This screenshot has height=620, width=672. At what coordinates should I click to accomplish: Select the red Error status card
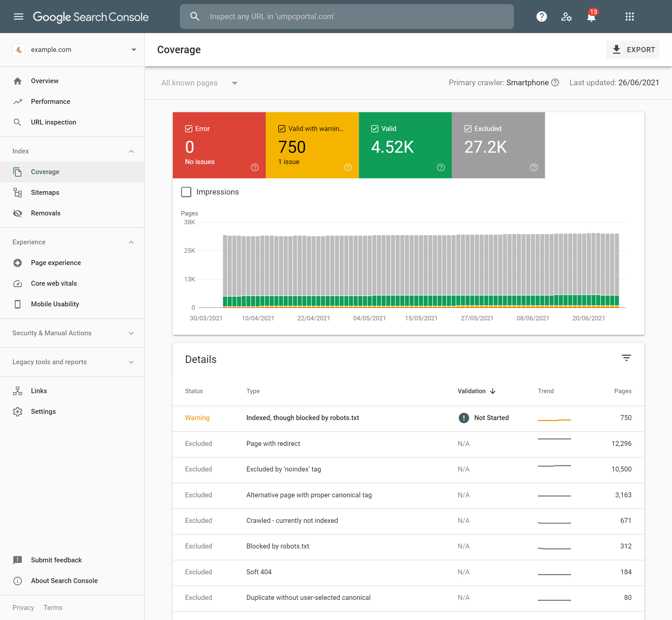pyautogui.click(x=219, y=145)
